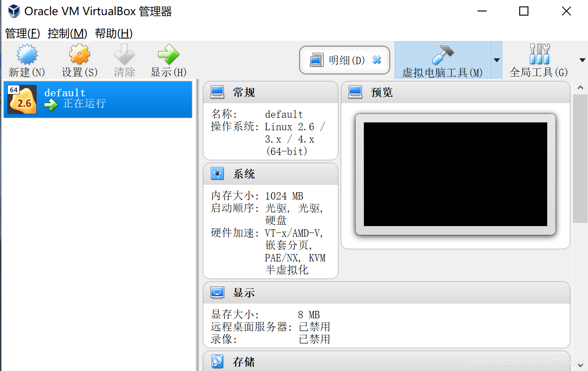Select the default virtual machine entry
Screen dimensions: 588x371
tap(98, 100)
